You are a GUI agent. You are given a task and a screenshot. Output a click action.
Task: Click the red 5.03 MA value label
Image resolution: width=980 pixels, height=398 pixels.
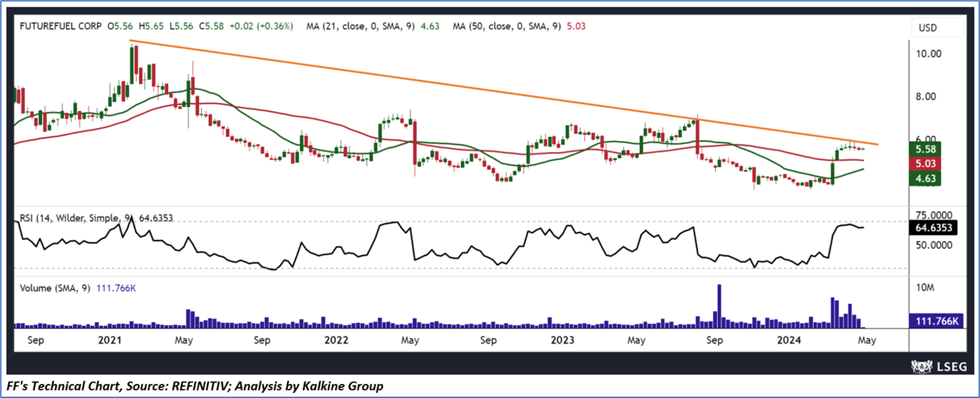coord(926,163)
